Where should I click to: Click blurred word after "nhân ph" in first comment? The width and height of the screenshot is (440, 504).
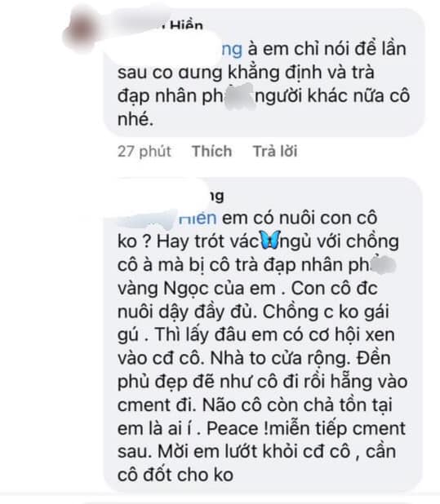[x=239, y=96]
